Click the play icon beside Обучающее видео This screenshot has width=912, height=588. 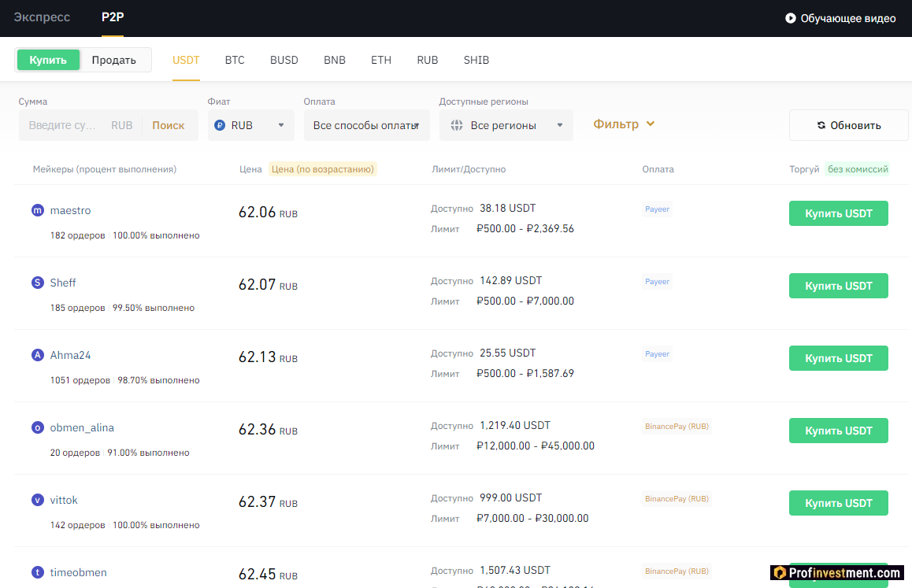pos(791,18)
